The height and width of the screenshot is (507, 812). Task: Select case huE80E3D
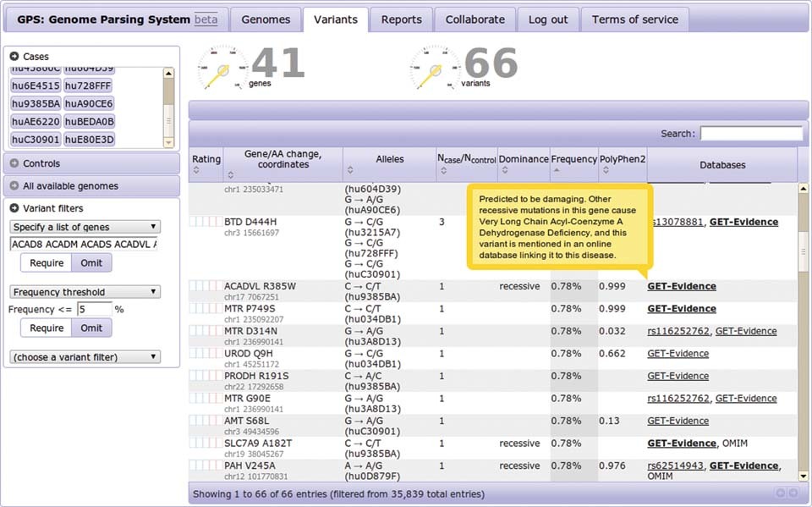coord(89,140)
